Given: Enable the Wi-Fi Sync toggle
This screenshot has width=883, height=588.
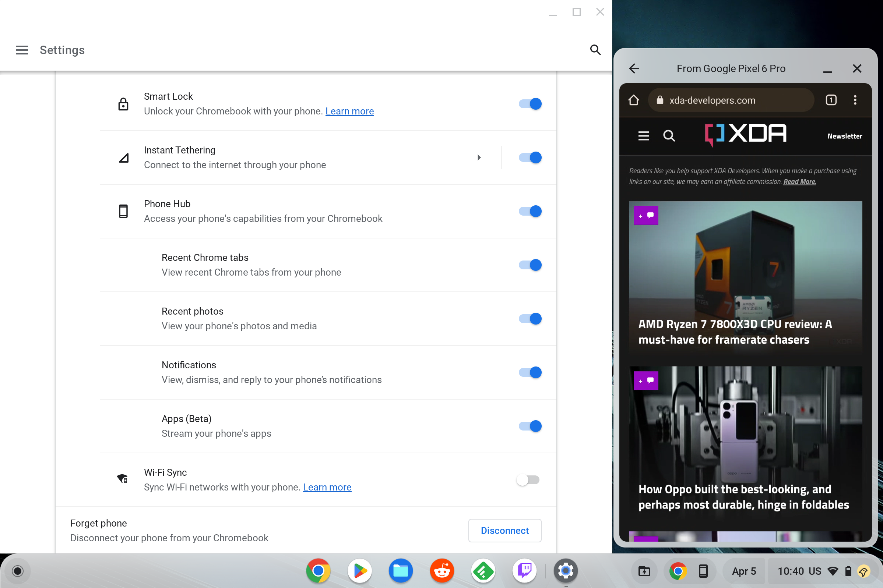Looking at the screenshot, I should coord(528,480).
